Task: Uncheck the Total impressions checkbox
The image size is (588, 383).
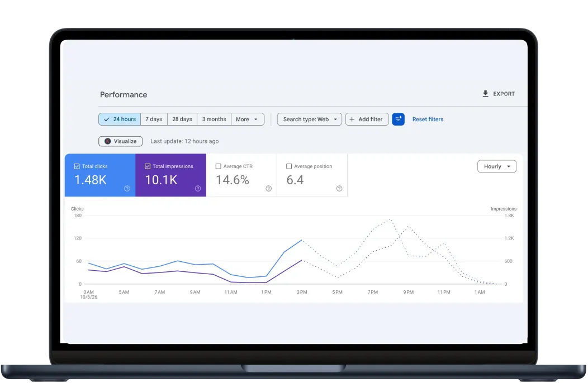Action: point(148,166)
